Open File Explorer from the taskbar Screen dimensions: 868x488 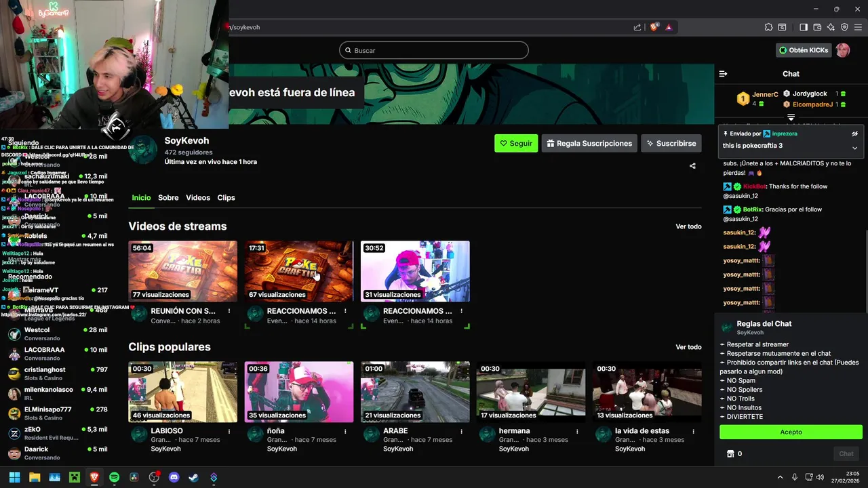click(x=35, y=477)
